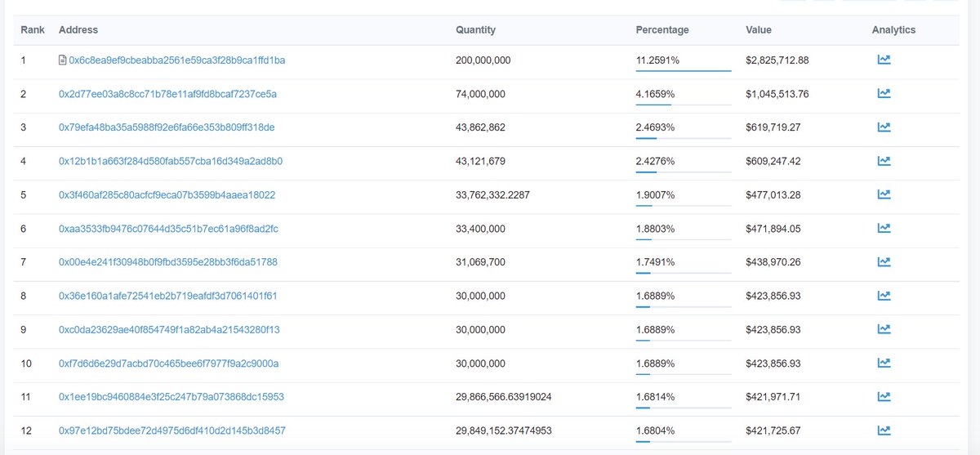Select quantity 43,862,862
The height and width of the screenshot is (455, 980).
click(480, 127)
